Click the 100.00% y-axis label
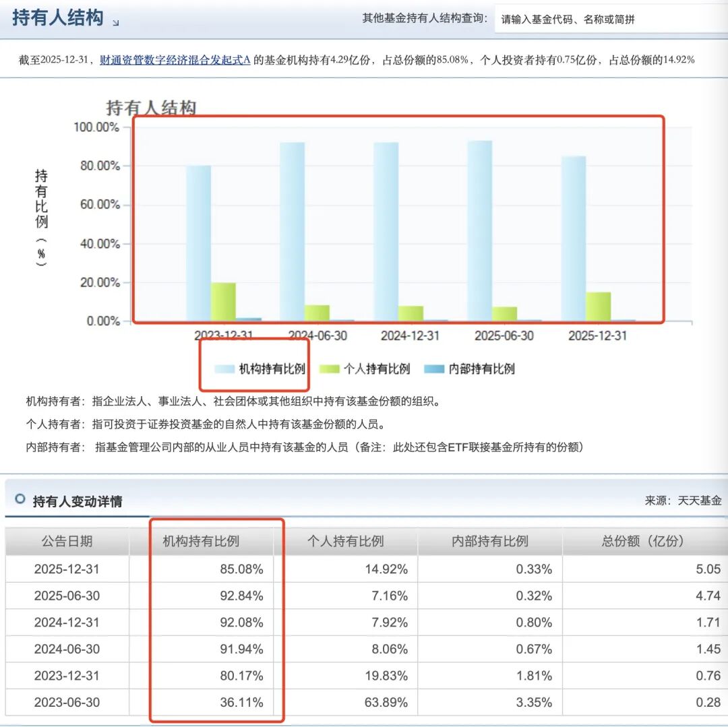This screenshot has width=728, height=727. click(96, 127)
